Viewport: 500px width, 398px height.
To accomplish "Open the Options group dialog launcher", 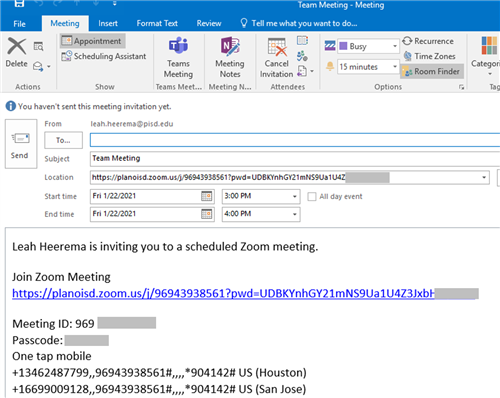I will point(462,87).
